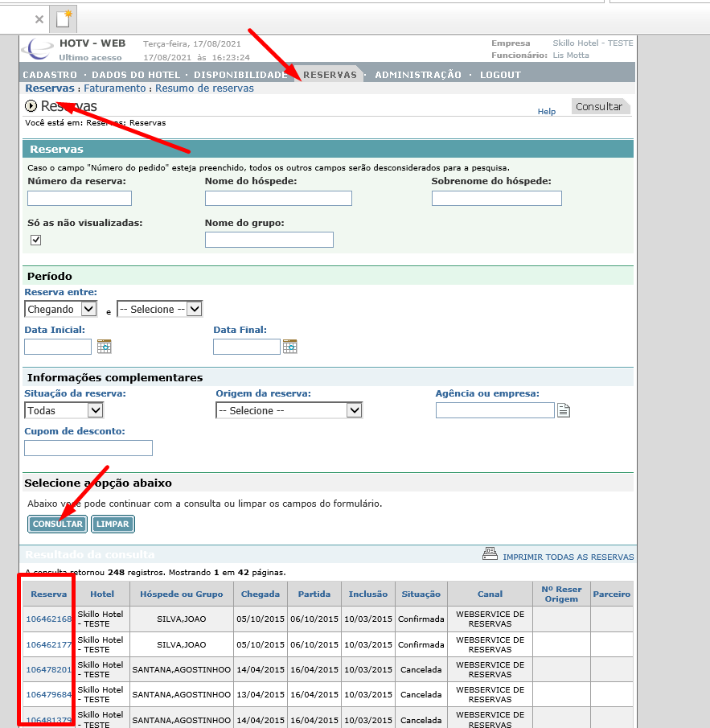Click the Consultar tab at top right
This screenshot has height=728, width=710.
point(599,107)
